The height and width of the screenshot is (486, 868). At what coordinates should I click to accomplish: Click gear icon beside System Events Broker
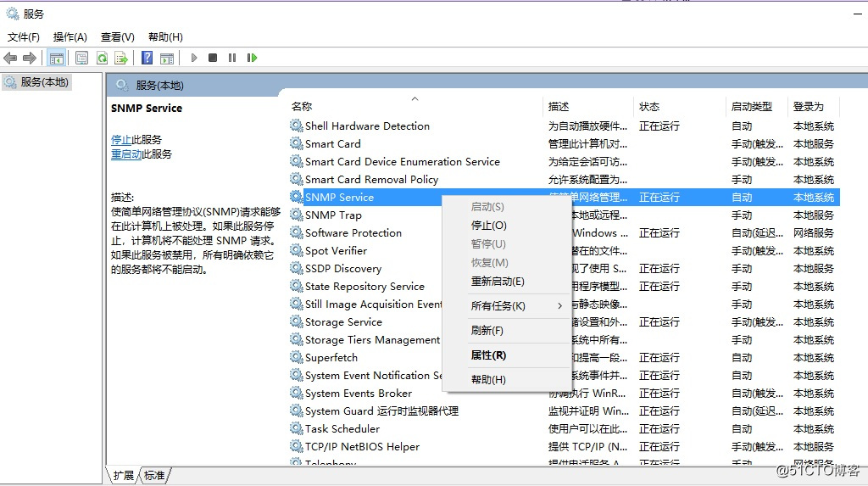click(x=296, y=393)
